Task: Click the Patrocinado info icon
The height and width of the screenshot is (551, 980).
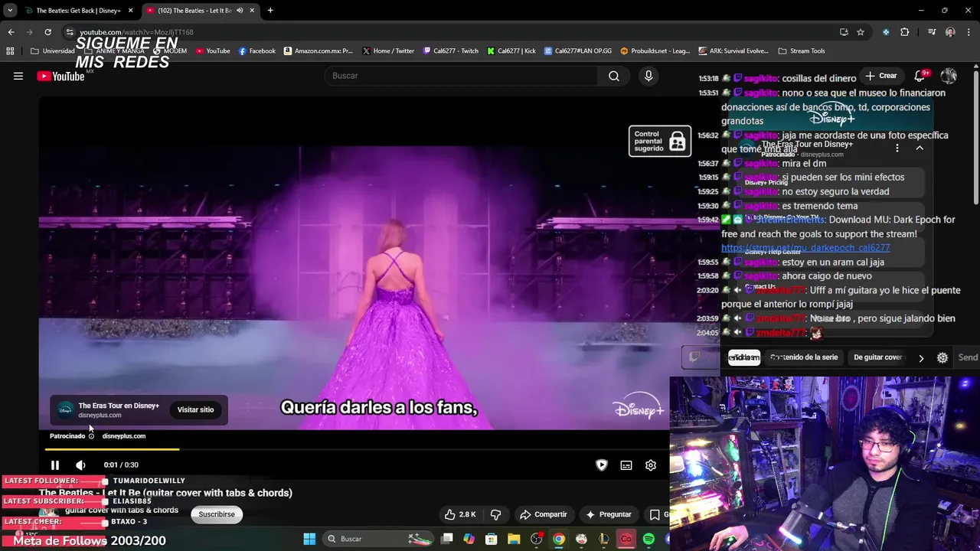Action: click(91, 436)
